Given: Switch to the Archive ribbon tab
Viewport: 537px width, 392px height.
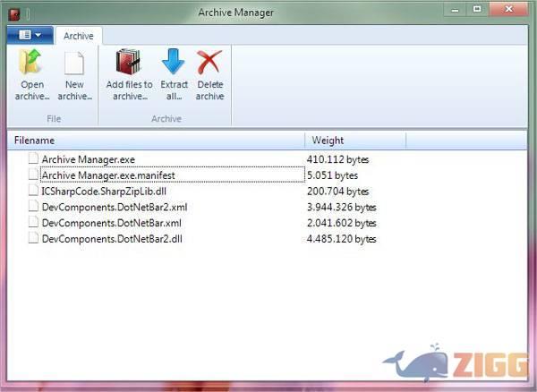Looking at the screenshot, I should coord(79,36).
